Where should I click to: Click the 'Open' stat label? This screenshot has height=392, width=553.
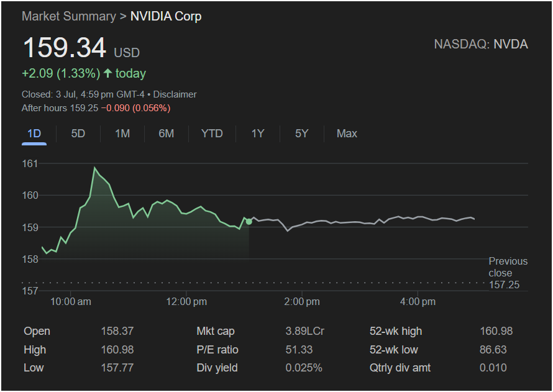coord(37,331)
